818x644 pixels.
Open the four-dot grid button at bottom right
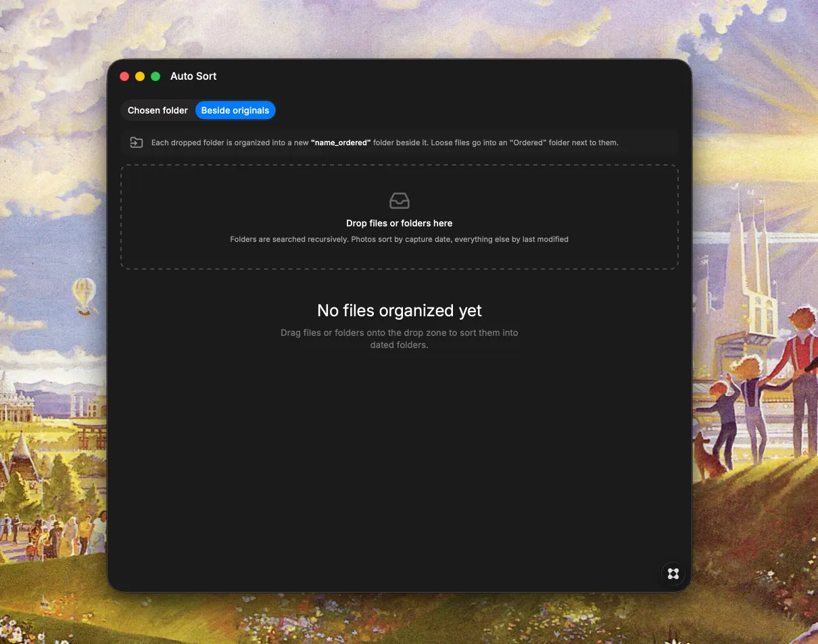[673, 574]
